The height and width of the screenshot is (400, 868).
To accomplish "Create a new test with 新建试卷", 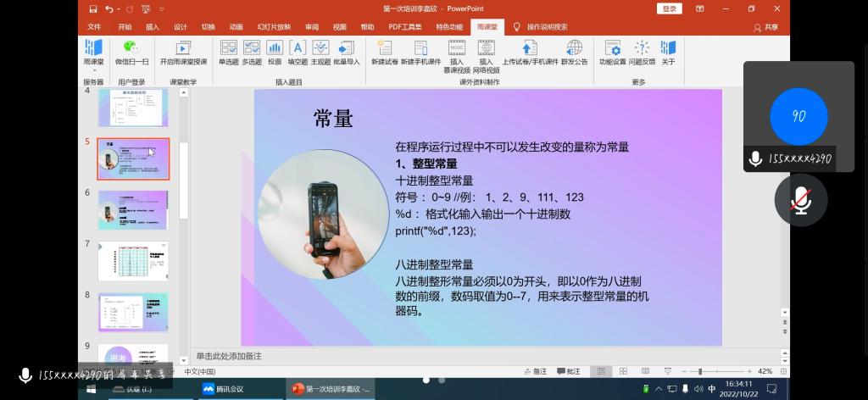I will click(384, 51).
